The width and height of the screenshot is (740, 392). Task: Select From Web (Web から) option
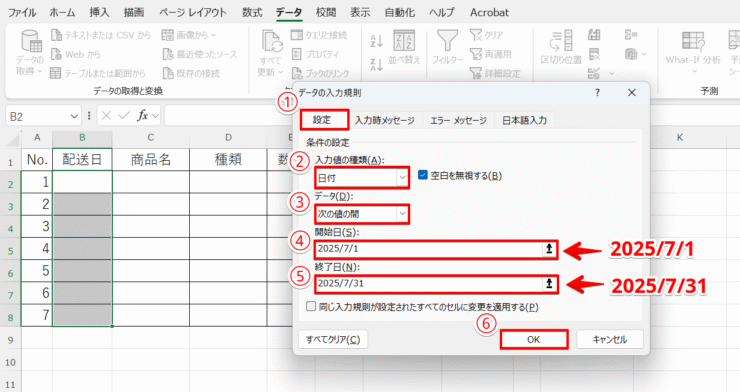(x=76, y=54)
